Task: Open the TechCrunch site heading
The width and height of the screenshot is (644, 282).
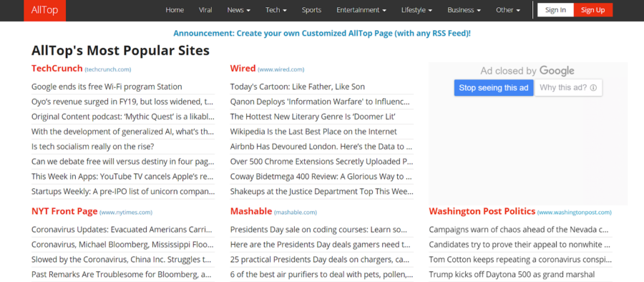Action: click(57, 68)
